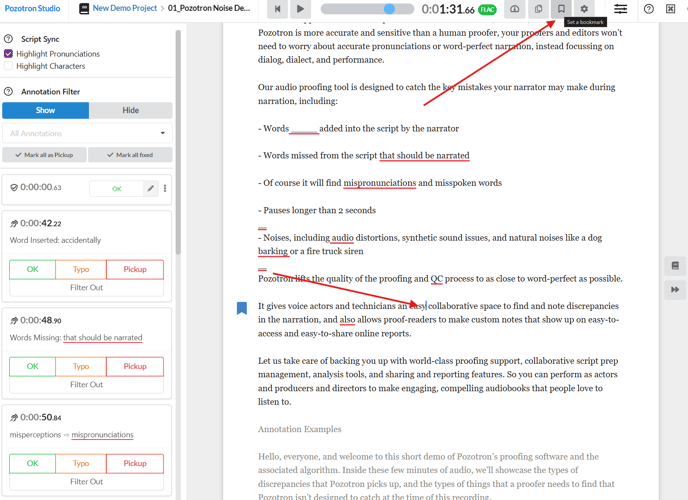Click the fast-forward icon on the right edge

(x=675, y=289)
